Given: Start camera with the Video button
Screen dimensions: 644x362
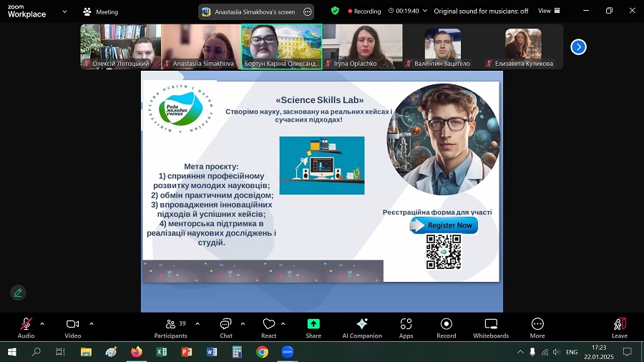Looking at the screenshot, I should (72, 326).
